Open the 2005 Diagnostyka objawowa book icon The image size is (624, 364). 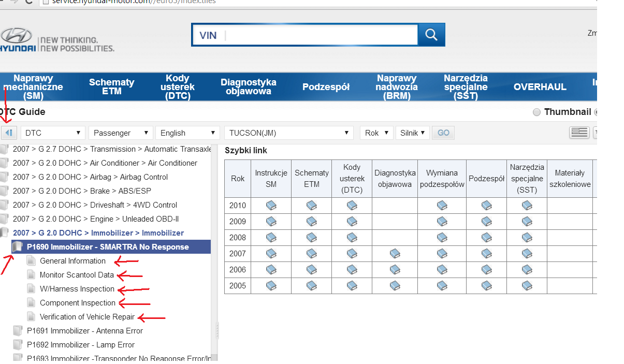click(x=395, y=286)
